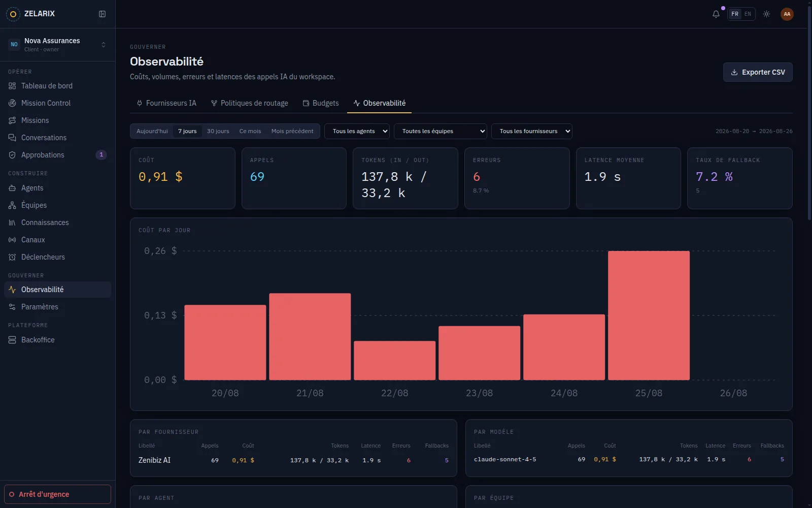Open notifications bell
The image size is (812, 508).
click(x=716, y=14)
